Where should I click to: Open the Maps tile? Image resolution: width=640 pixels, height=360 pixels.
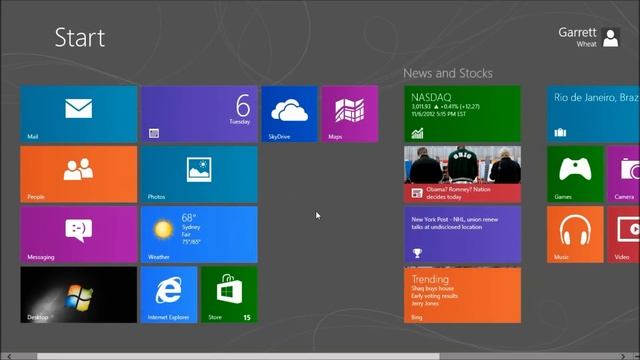(350, 114)
